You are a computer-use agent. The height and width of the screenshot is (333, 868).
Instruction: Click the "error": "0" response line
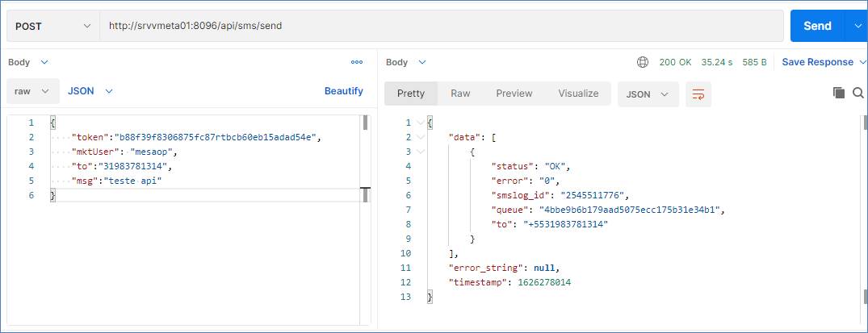pyautogui.click(x=526, y=181)
